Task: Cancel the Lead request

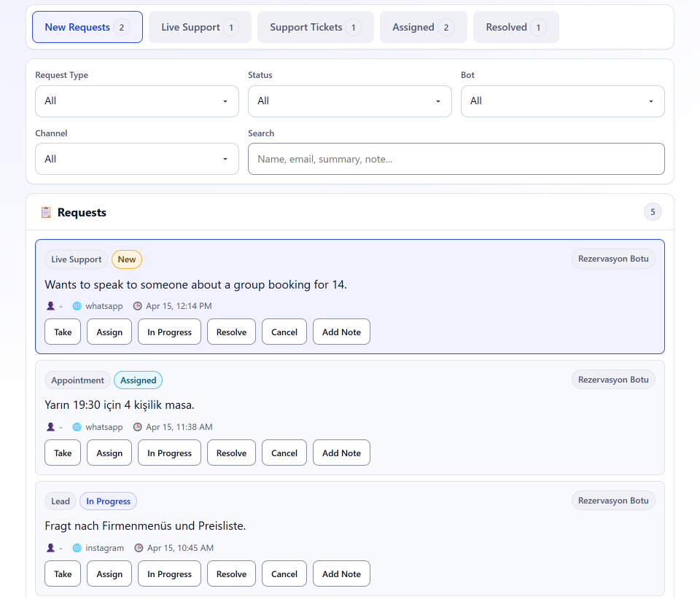Action: pyautogui.click(x=284, y=573)
